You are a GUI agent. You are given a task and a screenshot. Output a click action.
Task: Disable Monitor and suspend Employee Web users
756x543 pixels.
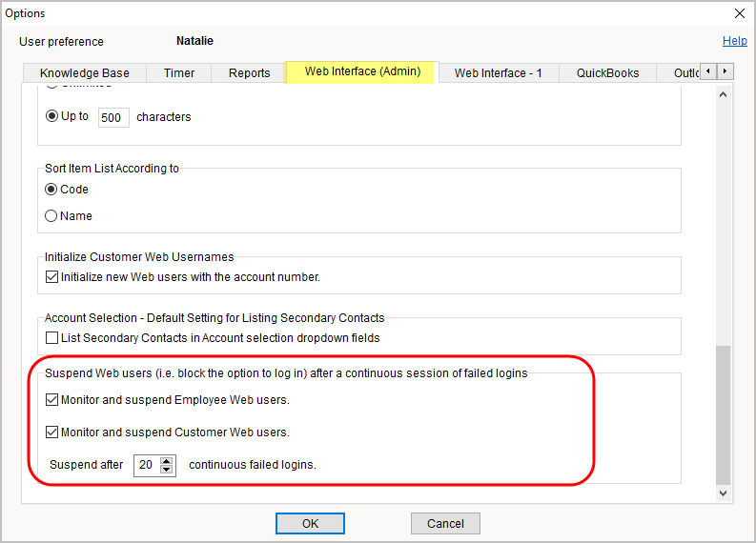tap(51, 400)
